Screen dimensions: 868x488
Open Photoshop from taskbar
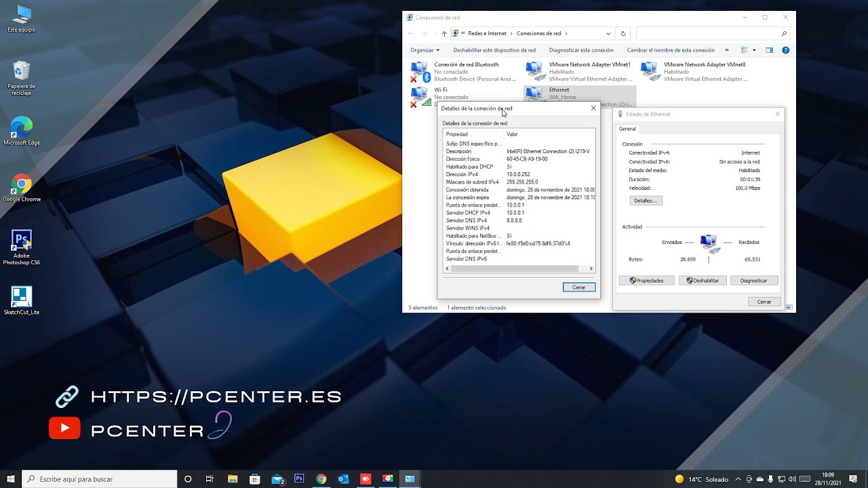(299, 479)
